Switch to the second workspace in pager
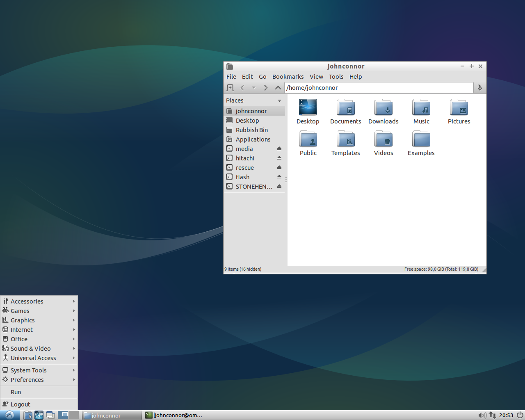525x420 pixels. (73, 415)
